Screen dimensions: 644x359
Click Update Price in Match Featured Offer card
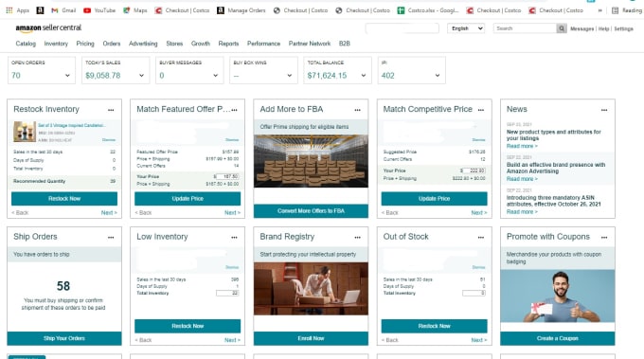click(x=188, y=199)
